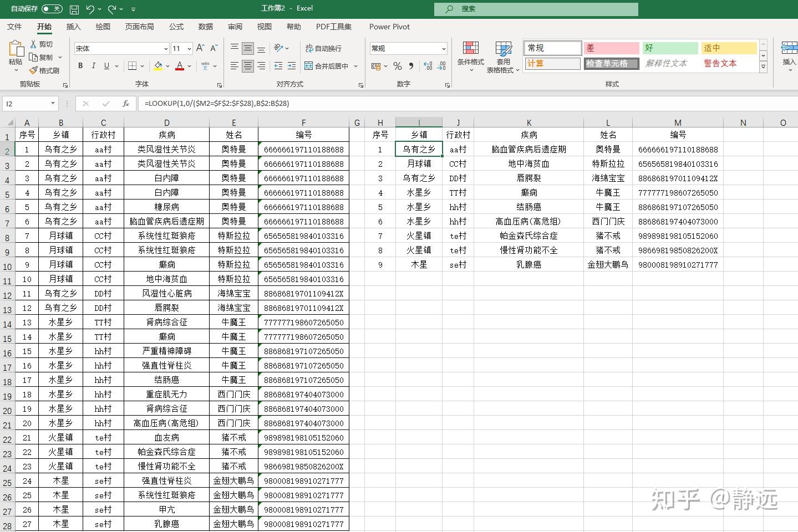The image size is (798, 532).
Task: Click Conditional Formatting (条件格式)
Action: (471, 57)
